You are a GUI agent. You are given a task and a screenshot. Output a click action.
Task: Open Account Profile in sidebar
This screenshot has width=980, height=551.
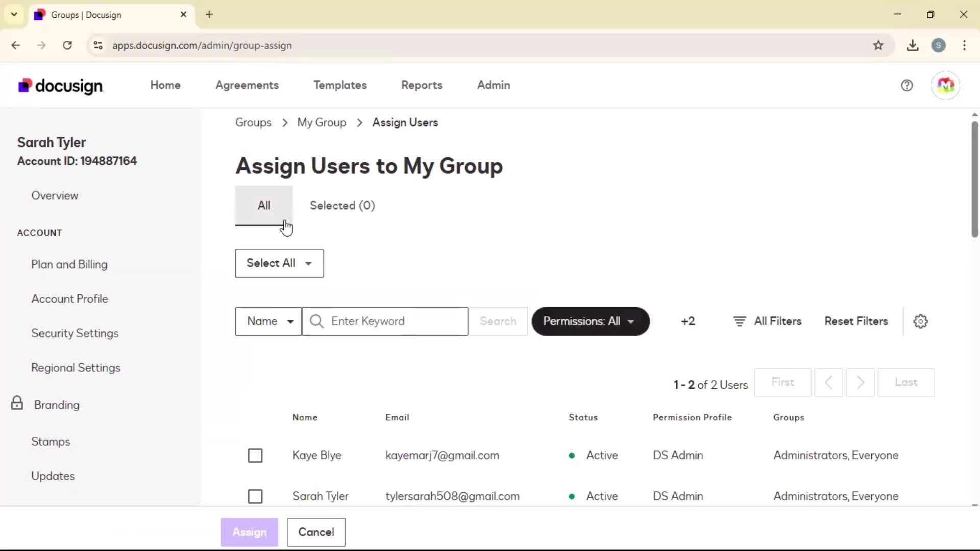(69, 299)
